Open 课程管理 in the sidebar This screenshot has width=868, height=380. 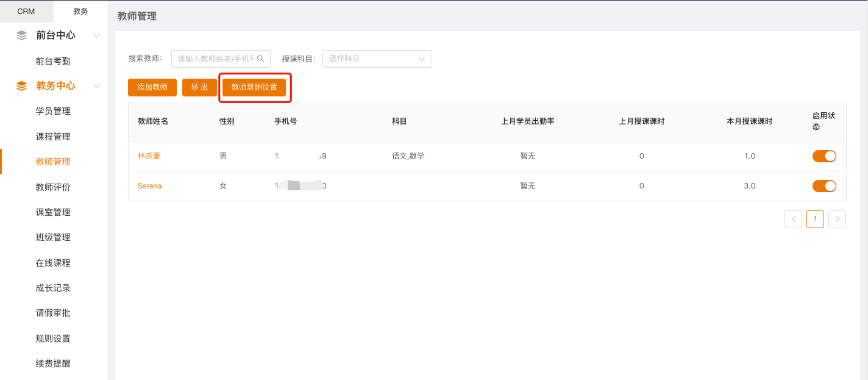coord(53,137)
